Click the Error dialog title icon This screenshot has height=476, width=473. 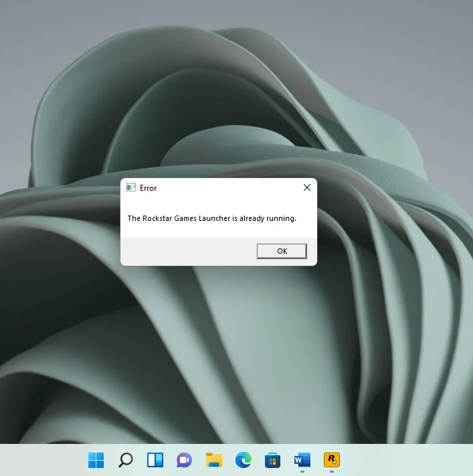(x=130, y=187)
